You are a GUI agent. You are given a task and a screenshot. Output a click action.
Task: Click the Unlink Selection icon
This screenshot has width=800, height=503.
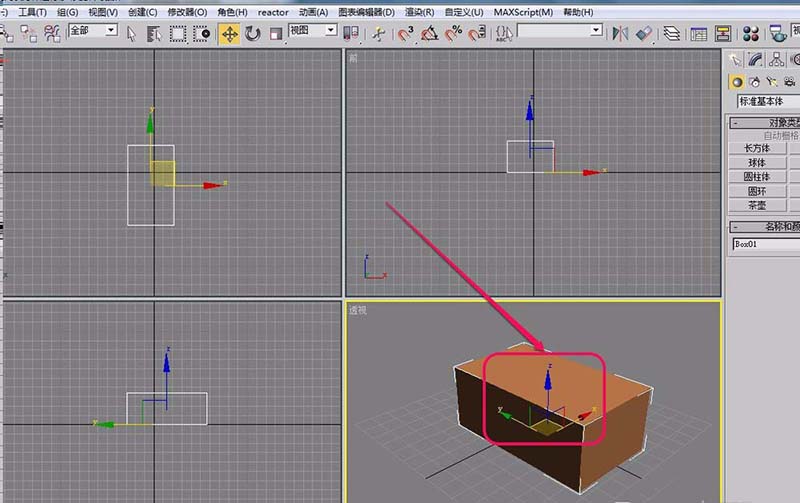point(29,34)
